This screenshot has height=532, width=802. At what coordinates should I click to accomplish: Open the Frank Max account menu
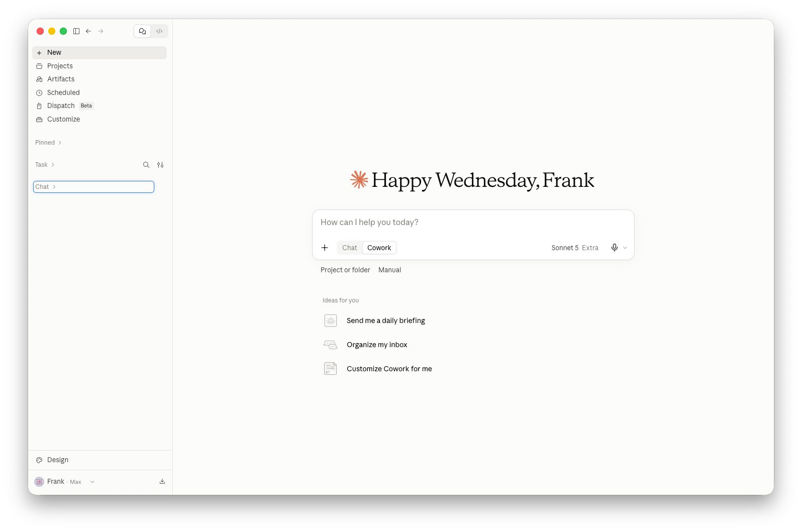tap(65, 482)
